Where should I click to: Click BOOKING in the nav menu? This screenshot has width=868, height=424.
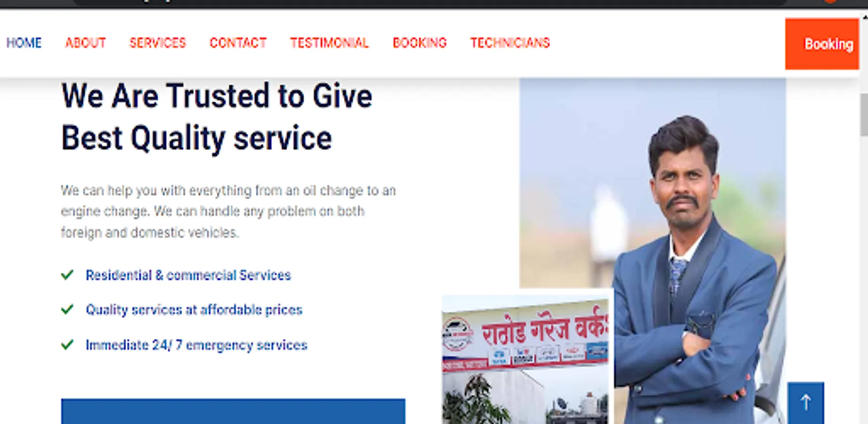pyautogui.click(x=420, y=43)
